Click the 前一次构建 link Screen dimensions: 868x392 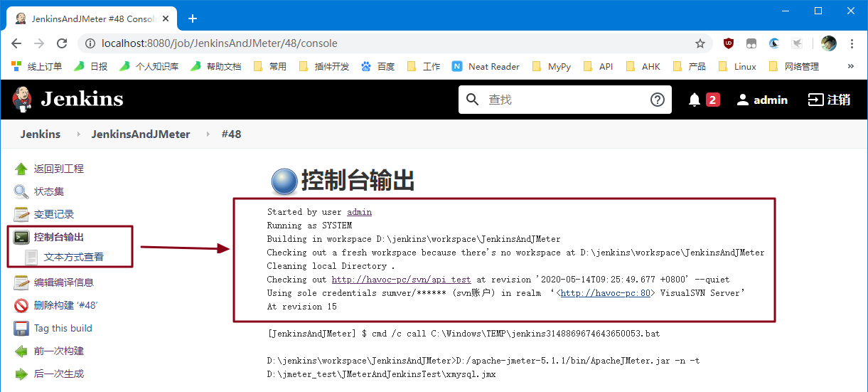coord(59,351)
